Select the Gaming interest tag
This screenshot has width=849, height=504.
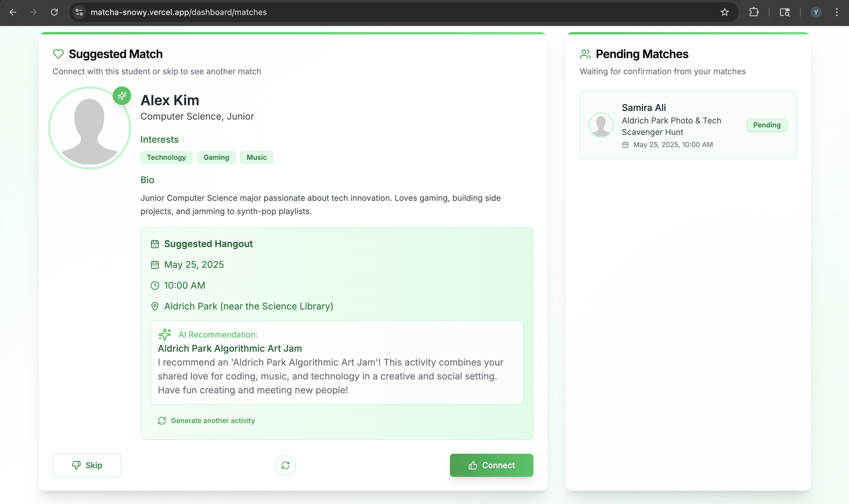pos(216,157)
